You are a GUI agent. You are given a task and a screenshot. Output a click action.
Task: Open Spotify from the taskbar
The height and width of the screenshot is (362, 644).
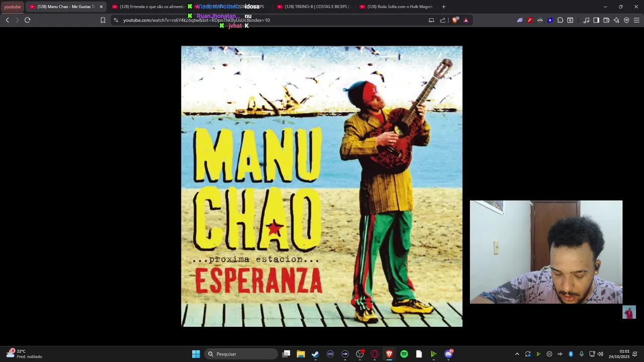pos(404,354)
